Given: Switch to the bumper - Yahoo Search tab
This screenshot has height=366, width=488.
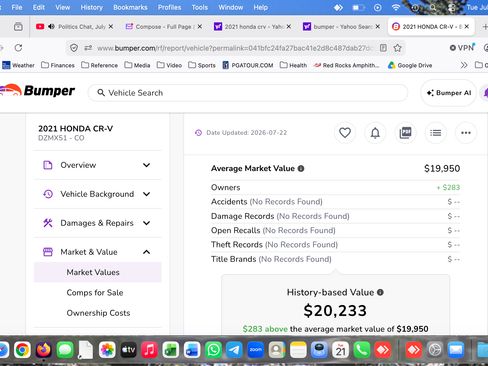Looking at the screenshot, I should tap(341, 26).
